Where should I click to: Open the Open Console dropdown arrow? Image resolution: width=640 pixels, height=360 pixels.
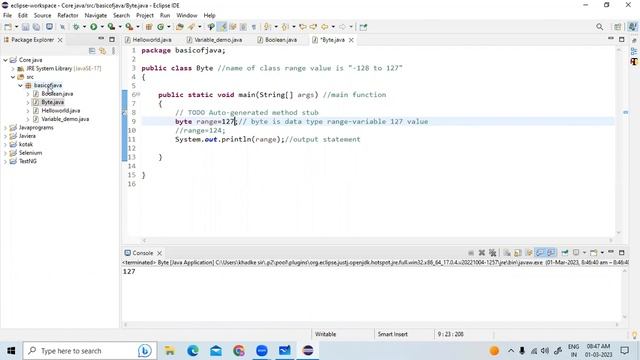pos(602,253)
